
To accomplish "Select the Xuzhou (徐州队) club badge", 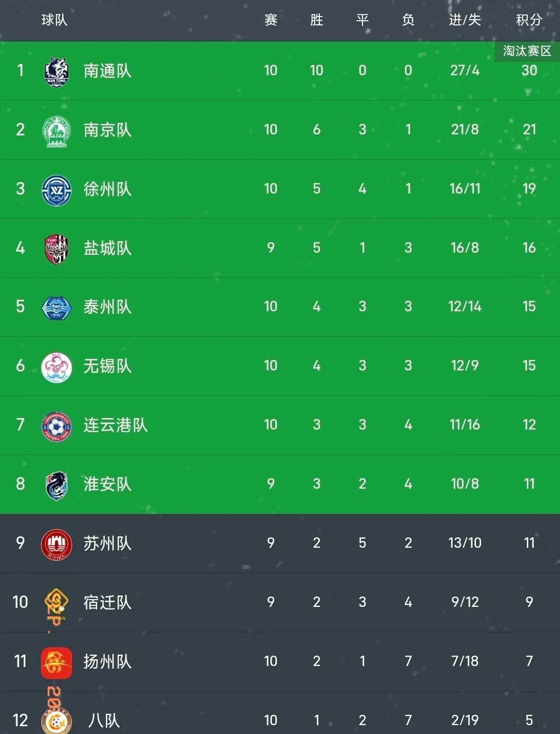I will (57, 189).
